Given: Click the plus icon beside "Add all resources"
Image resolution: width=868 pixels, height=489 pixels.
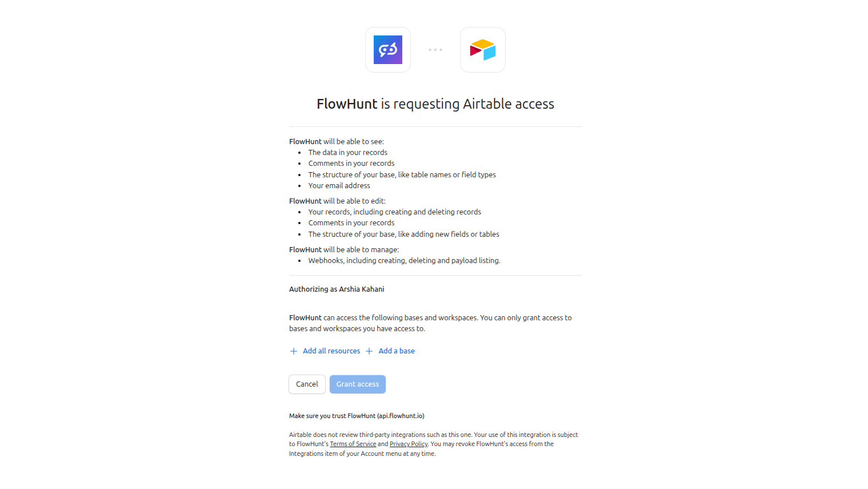Looking at the screenshot, I should pyautogui.click(x=293, y=351).
